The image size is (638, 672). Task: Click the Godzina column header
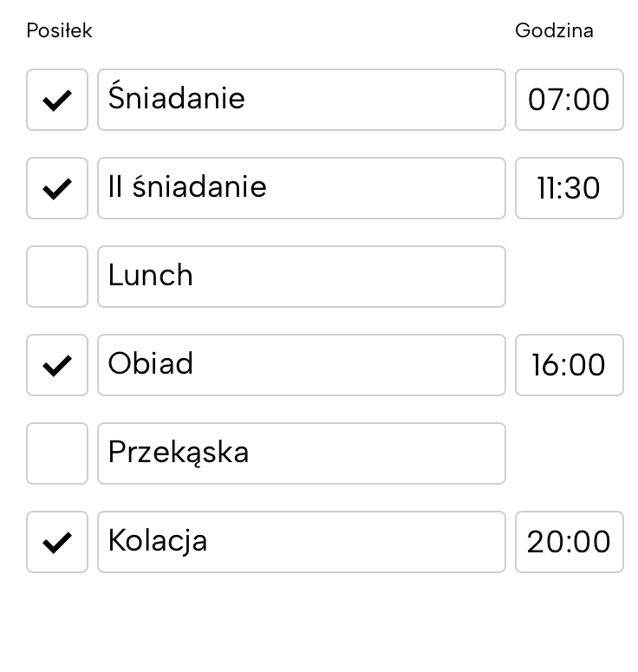pyautogui.click(x=554, y=30)
